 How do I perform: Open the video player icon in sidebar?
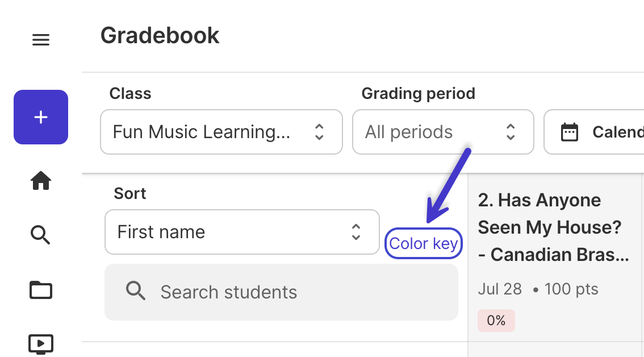point(41,344)
